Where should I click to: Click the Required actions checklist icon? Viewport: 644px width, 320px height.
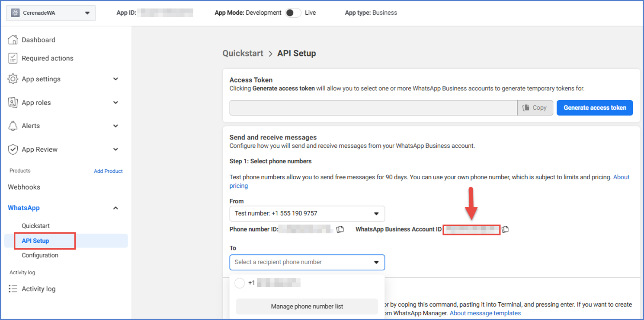point(13,58)
